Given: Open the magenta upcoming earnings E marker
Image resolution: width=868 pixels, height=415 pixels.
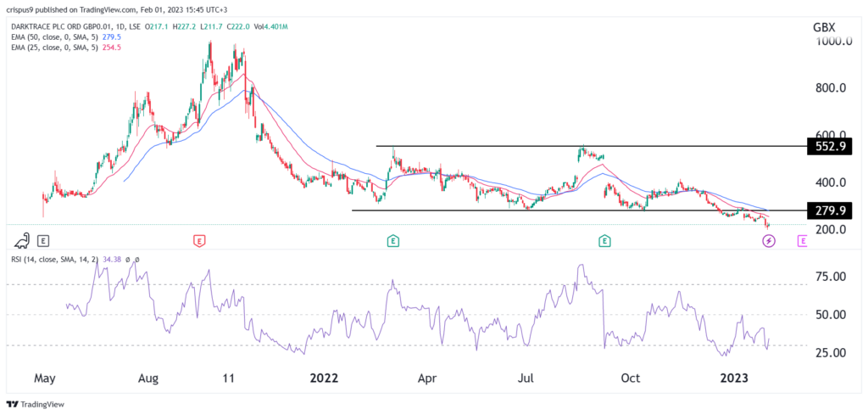Looking at the screenshot, I should pos(802,241).
